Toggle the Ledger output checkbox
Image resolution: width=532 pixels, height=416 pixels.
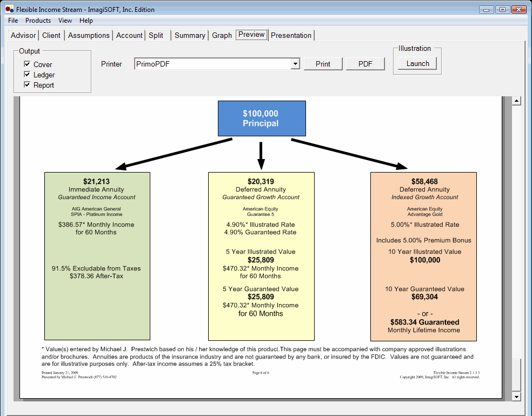(27, 74)
